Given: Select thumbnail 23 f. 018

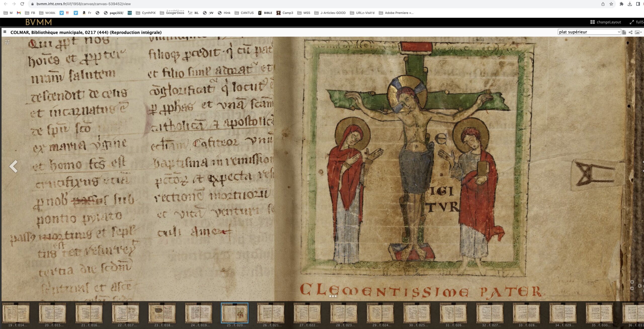Looking at the screenshot, I should pyautogui.click(x=162, y=313).
